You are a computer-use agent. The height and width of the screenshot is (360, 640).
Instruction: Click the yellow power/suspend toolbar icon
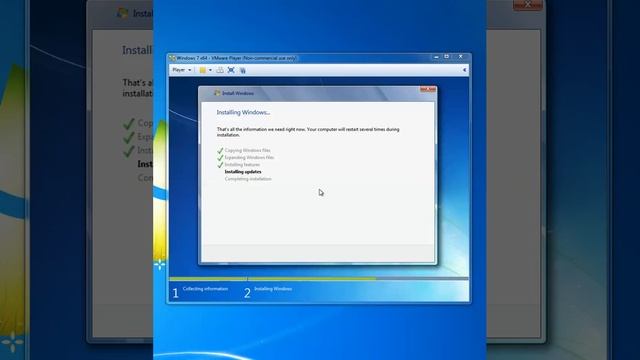[x=202, y=70]
